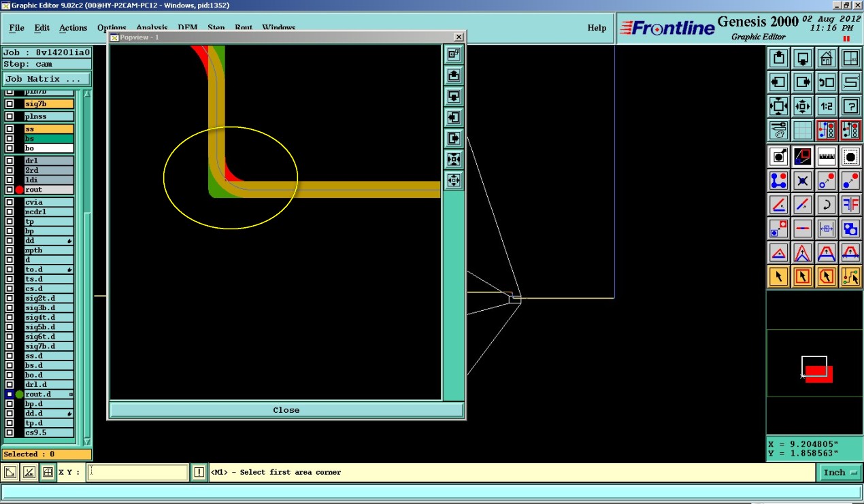The height and width of the screenshot is (504, 864).
Task: Click the pan left icon
Action: (x=779, y=83)
